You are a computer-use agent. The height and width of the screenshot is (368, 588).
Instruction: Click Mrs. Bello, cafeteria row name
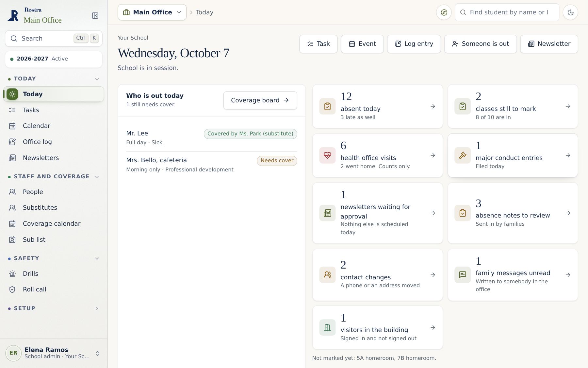pyautogui.click(x=156, y=160)
